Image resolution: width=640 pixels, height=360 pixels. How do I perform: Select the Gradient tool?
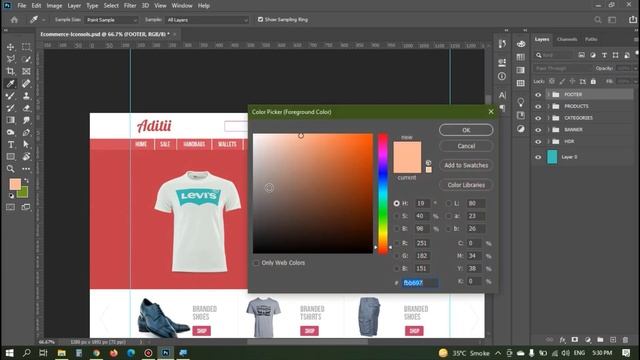click(x=11, y=120)
